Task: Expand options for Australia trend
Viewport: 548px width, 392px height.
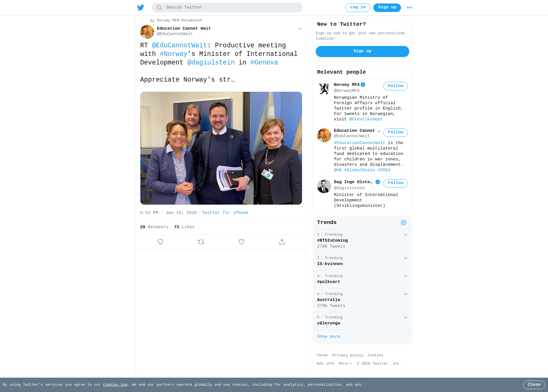Action: [406, 294]
